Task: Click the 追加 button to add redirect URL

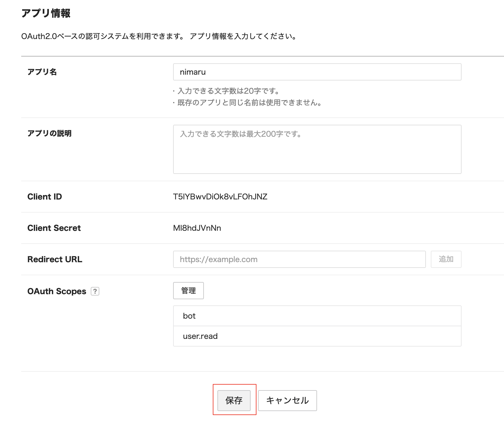Action: point(446,259)
